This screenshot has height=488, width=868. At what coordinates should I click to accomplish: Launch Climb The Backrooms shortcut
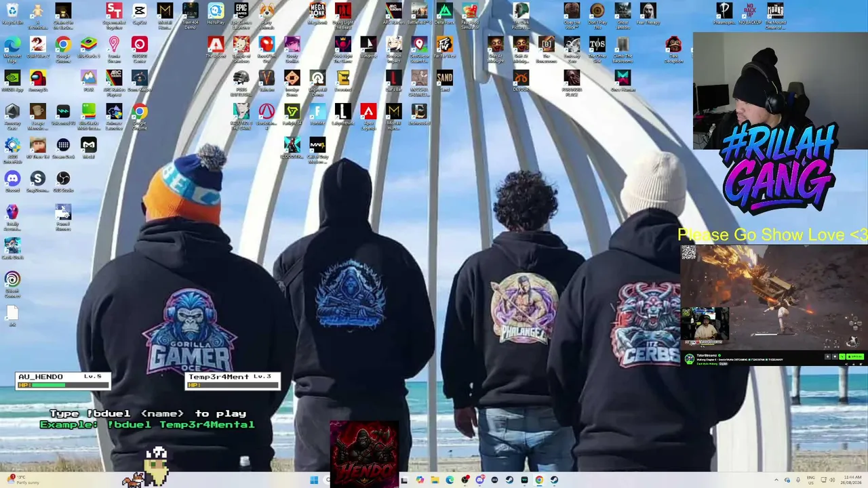pos(623,50)
